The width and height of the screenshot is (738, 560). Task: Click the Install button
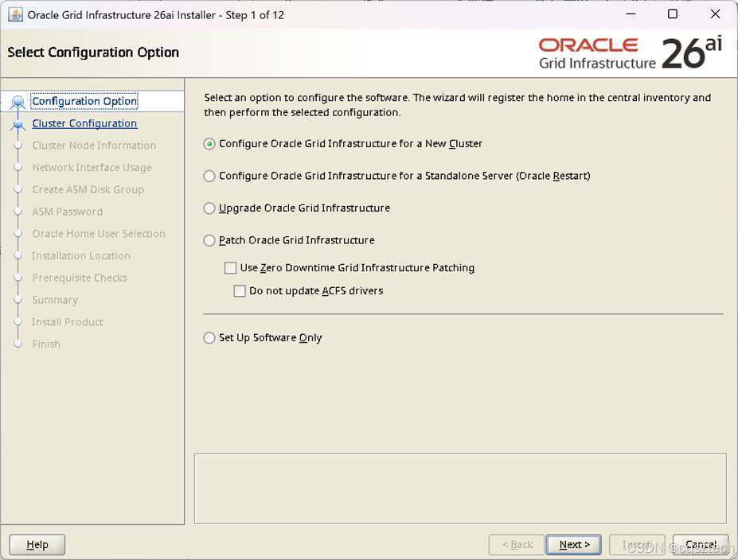pos(637,544)
